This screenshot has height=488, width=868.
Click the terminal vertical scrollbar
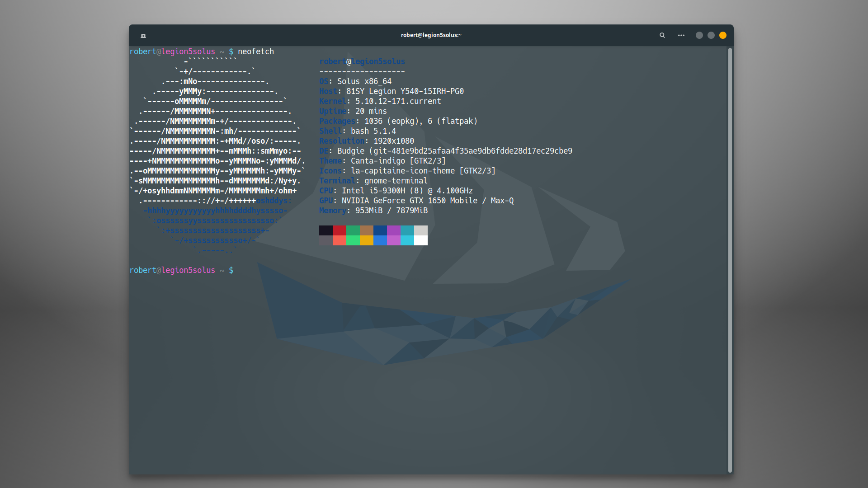(730, 260)
